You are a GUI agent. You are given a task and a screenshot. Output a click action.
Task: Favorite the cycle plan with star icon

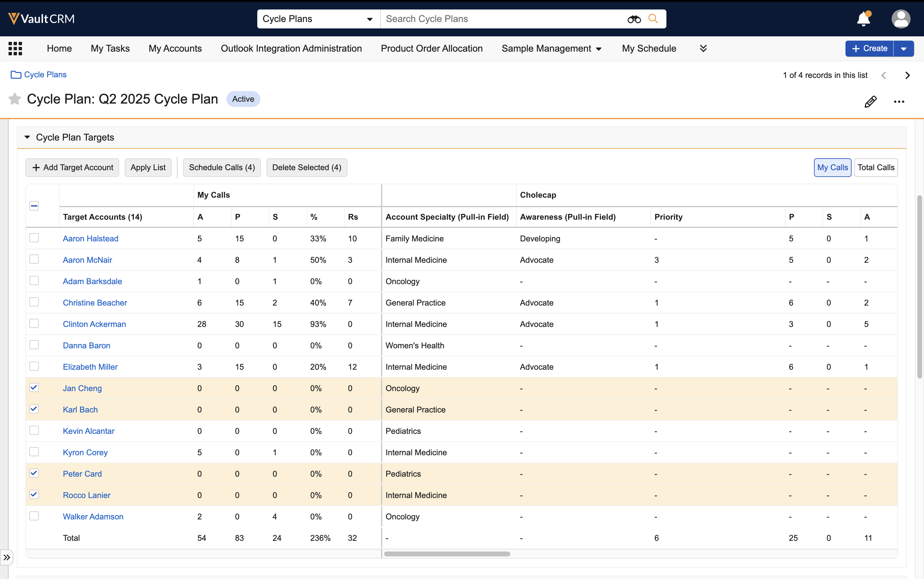point(15,99)
